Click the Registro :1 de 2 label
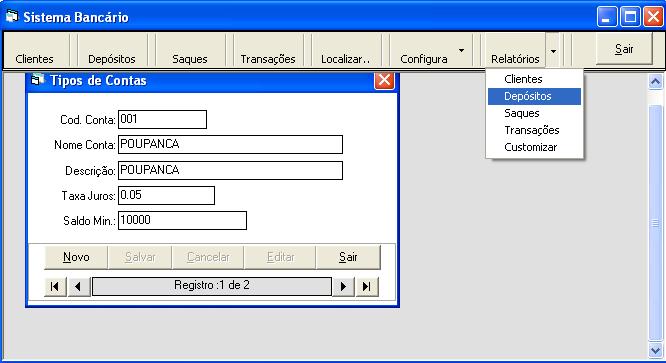The height and width of the screenshot is (363, 666). (212, 285)
